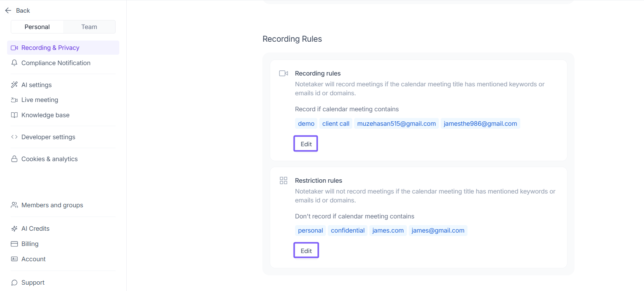Click the Billing card icon
The image size is (644, 291).
(x=14, y=244)
